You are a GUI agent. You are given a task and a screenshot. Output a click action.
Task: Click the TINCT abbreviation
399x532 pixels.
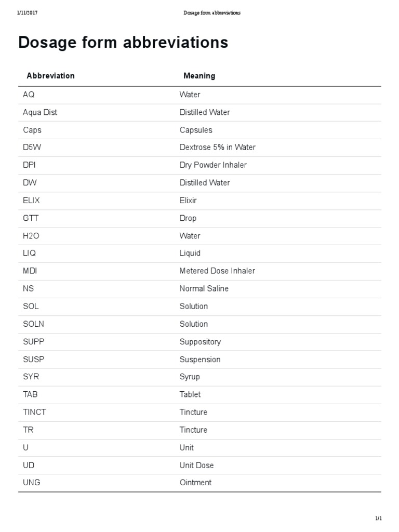coord(34,413)
